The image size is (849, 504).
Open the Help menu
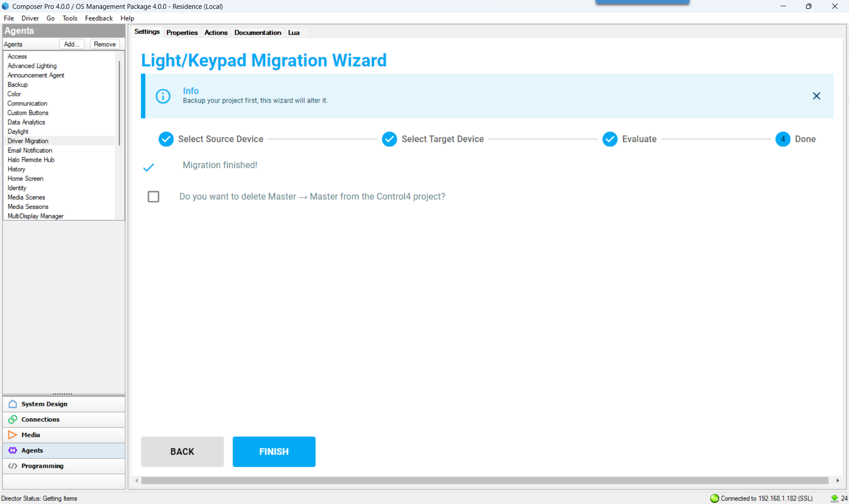[x=127, y=18]
